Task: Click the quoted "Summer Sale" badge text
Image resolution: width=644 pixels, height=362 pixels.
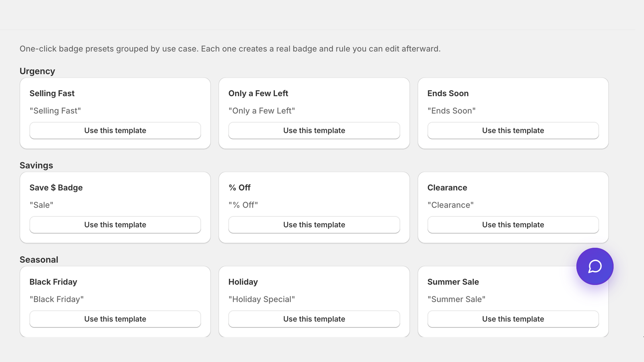Action: coord(456,299)
